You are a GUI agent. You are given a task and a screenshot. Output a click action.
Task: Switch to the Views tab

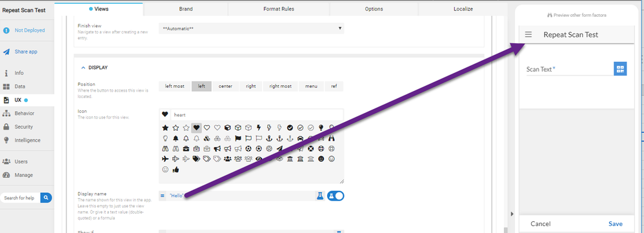click(x=99, y=8)
